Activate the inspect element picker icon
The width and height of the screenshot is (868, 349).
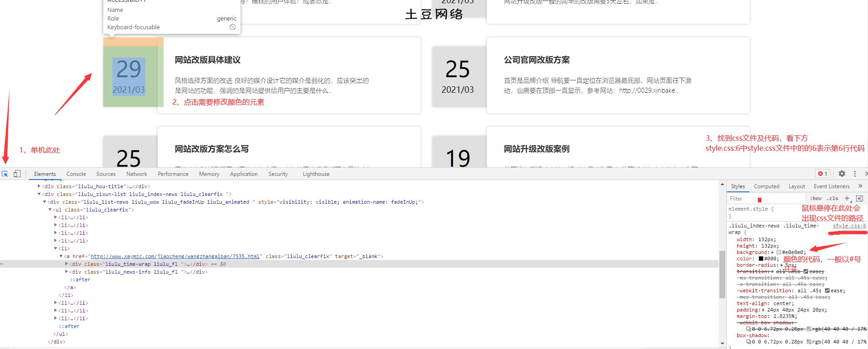click(5, 174)
